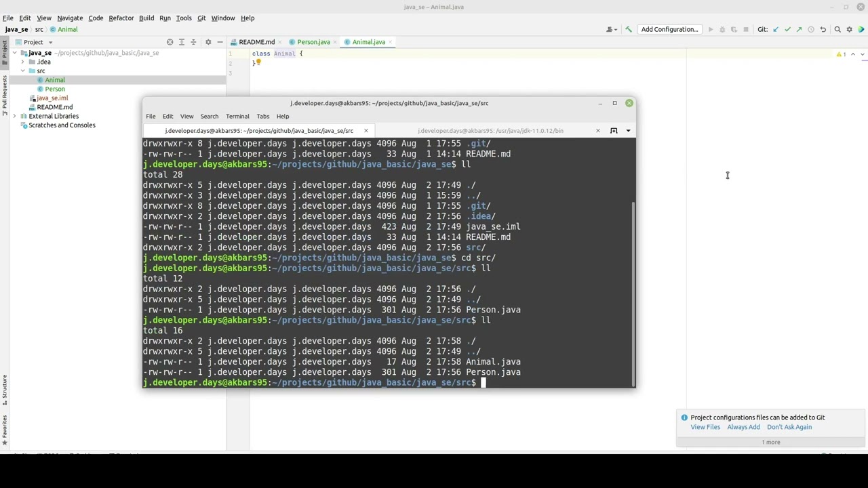Open Terminal menu in terminal window

237,116
